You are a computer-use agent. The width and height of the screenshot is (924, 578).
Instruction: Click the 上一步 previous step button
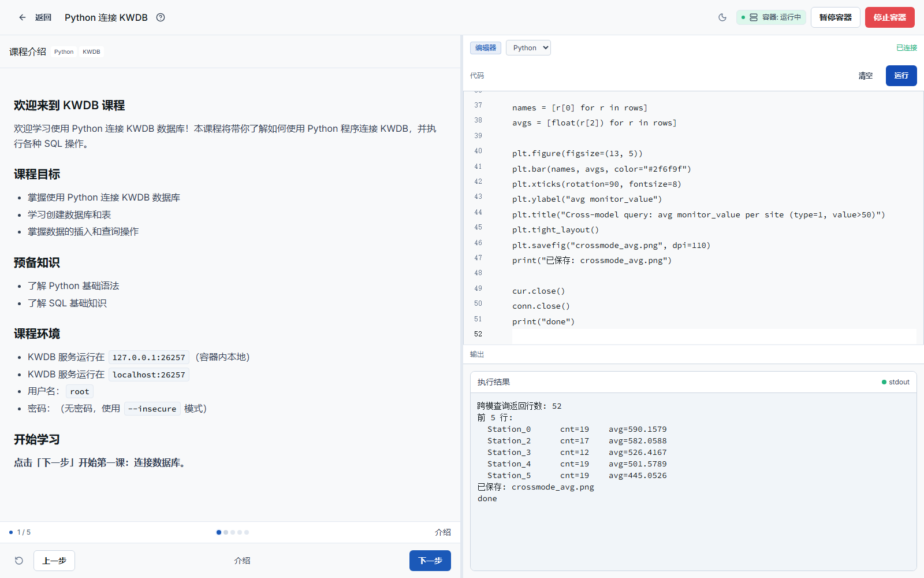pyautogui.click(x=54, y=561)
